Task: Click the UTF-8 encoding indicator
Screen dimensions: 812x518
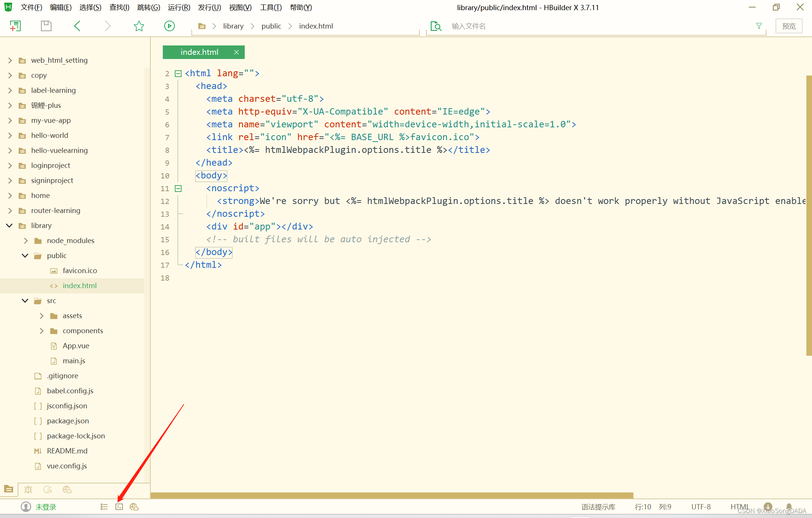Action: 701,507
